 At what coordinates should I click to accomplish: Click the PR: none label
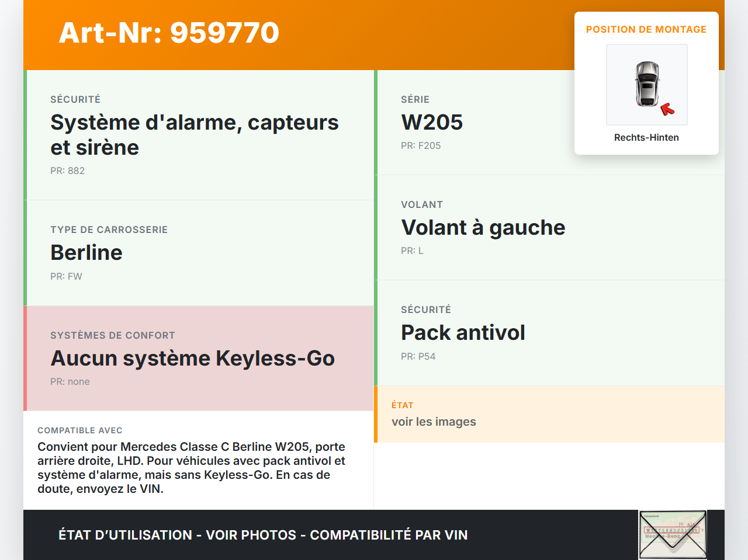70,381
